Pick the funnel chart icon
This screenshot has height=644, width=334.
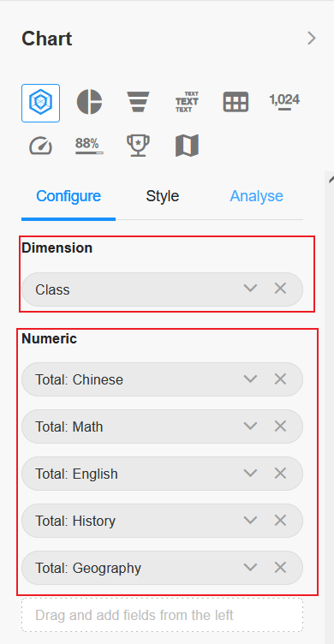(x=138, y=102)
